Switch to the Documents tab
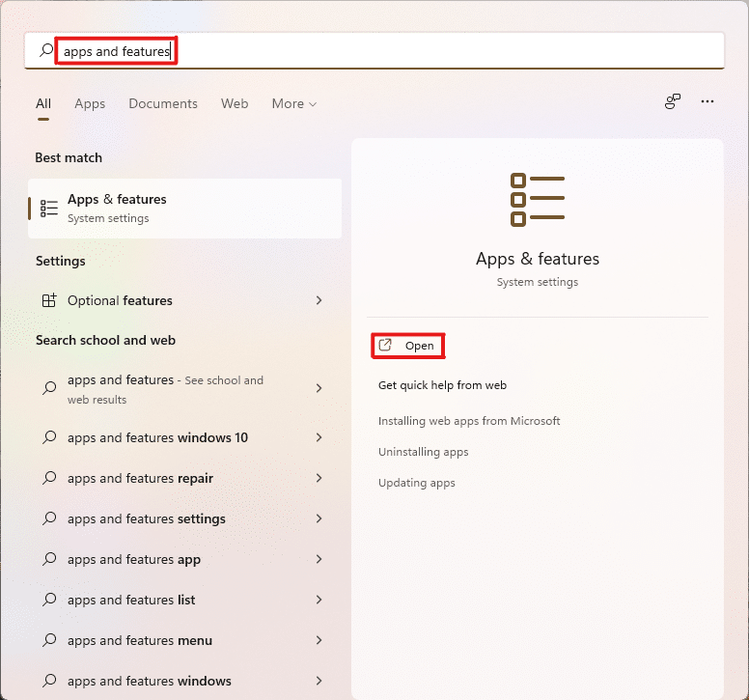This screenshot has width=749, height=700. (x=163, y=103)
